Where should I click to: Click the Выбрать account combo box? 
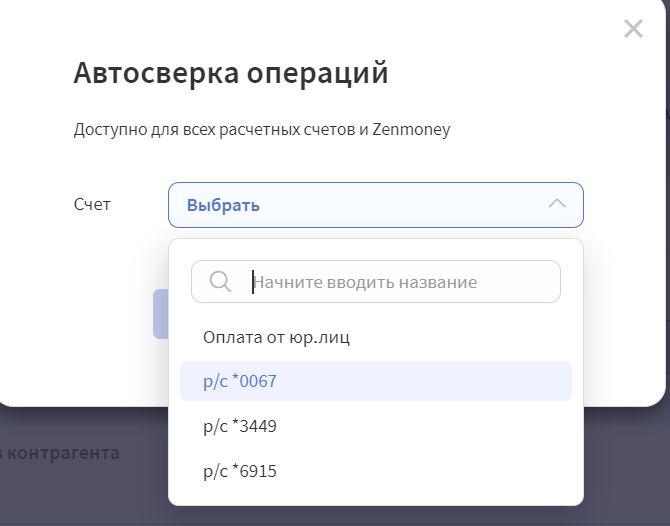click(376, 205)
